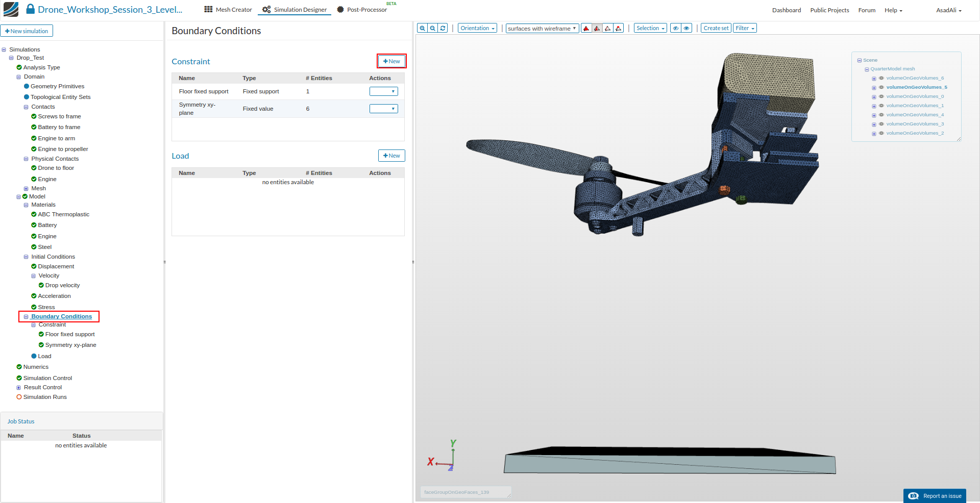Select the outline edge pick tetrahedron icon

click(x=608, y=28)
